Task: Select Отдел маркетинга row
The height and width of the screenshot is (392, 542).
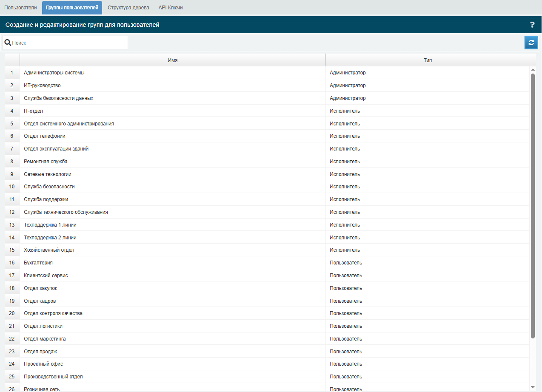Action: click(267, 339)
